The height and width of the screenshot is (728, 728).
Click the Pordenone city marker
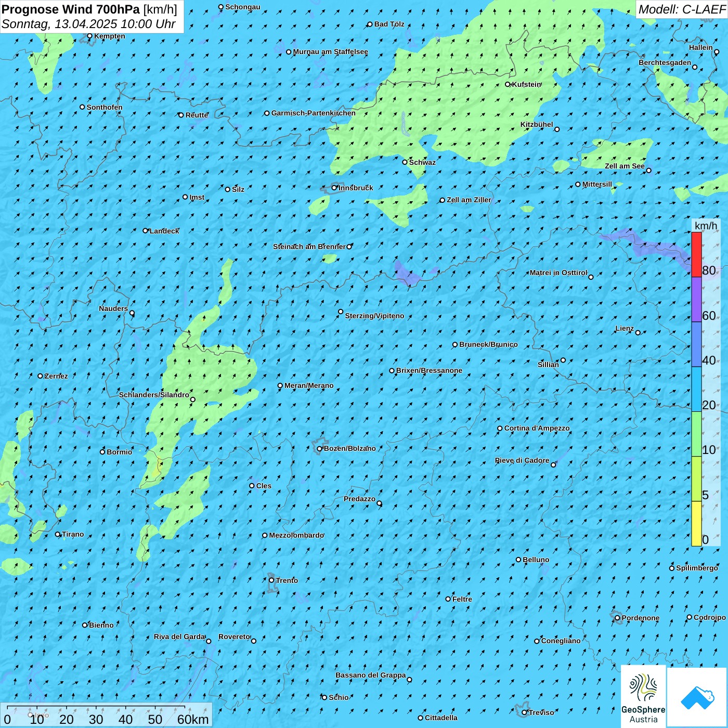click(x=617, y=618)
